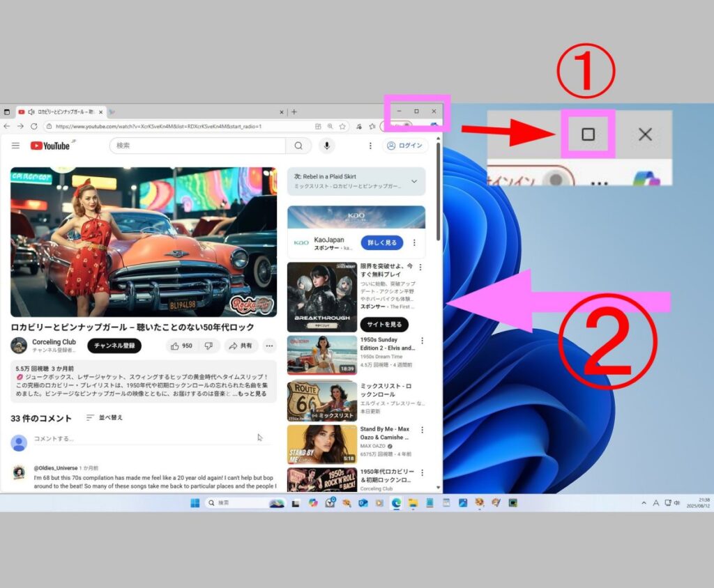Expand the description with もっと見る

click(x=251, y=394)
